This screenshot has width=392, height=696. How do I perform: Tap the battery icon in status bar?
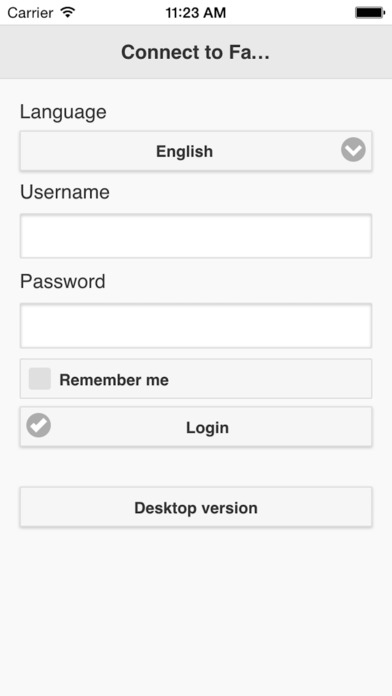[x=370, y=12]
